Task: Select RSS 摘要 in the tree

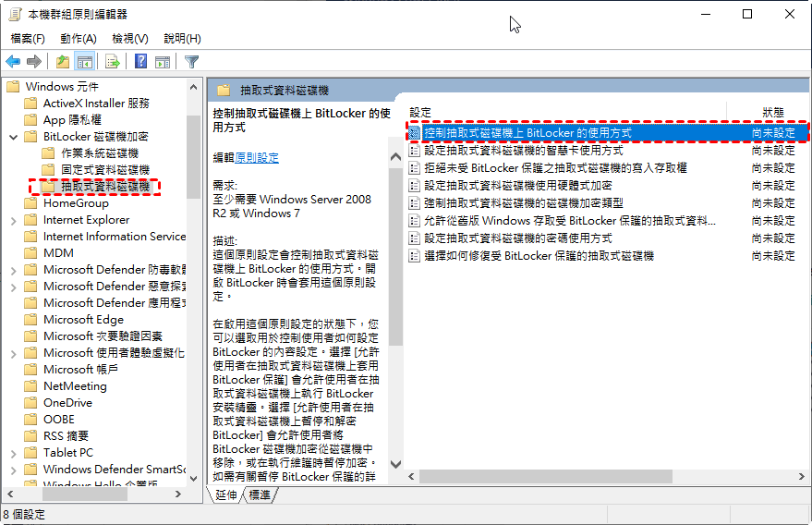Action: click(x=66, y=436)
